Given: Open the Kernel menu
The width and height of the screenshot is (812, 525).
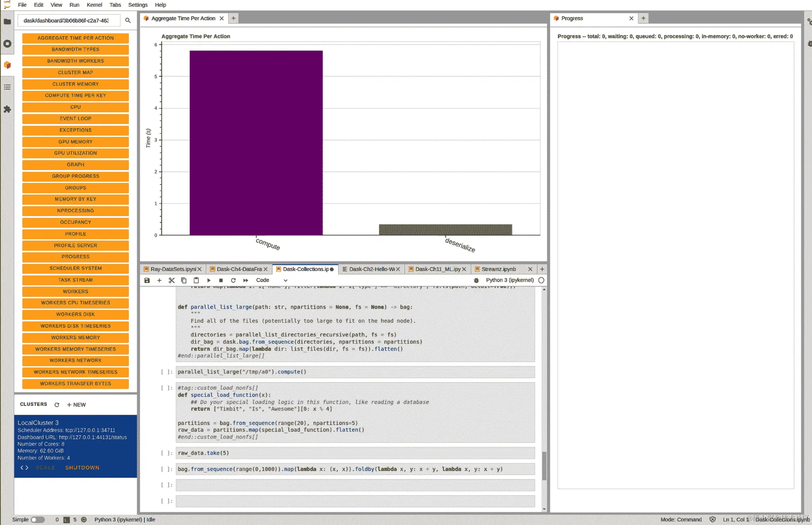Looking at the screenshot, I should pos(94,5).
